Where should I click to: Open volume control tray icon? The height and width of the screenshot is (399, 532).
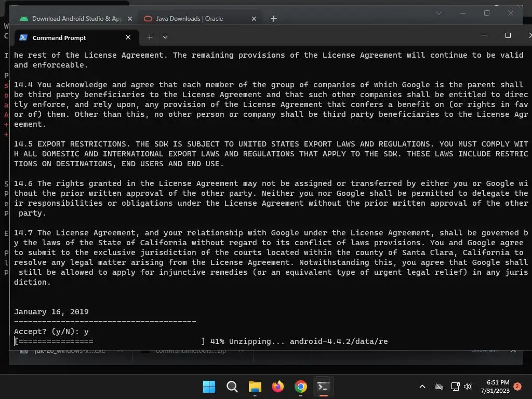tap(468, 387)
